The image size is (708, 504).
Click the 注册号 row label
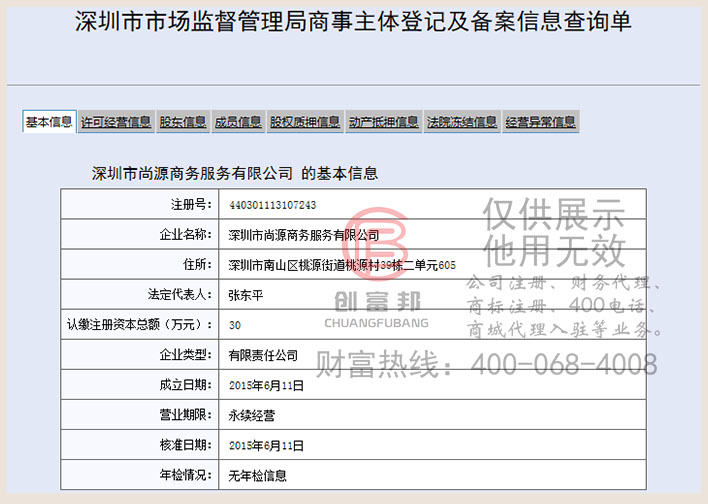(191, 205)
